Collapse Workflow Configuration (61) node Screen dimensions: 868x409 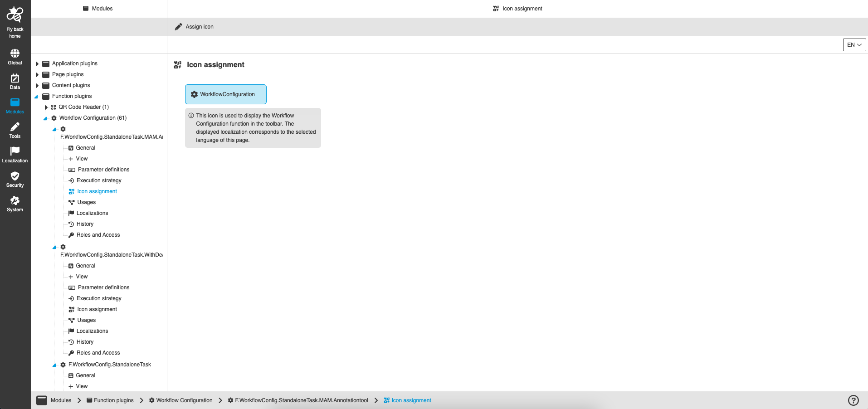click(45, 118)
